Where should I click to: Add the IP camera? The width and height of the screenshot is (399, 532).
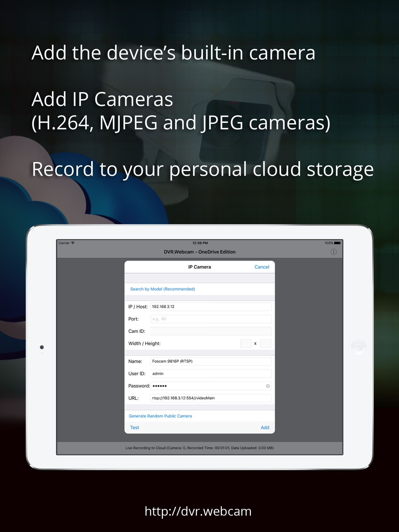pos(265,427)
